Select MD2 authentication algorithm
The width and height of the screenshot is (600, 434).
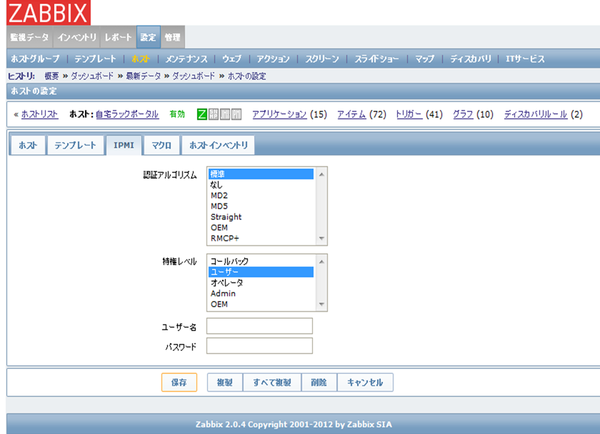(x=261, y=196)
